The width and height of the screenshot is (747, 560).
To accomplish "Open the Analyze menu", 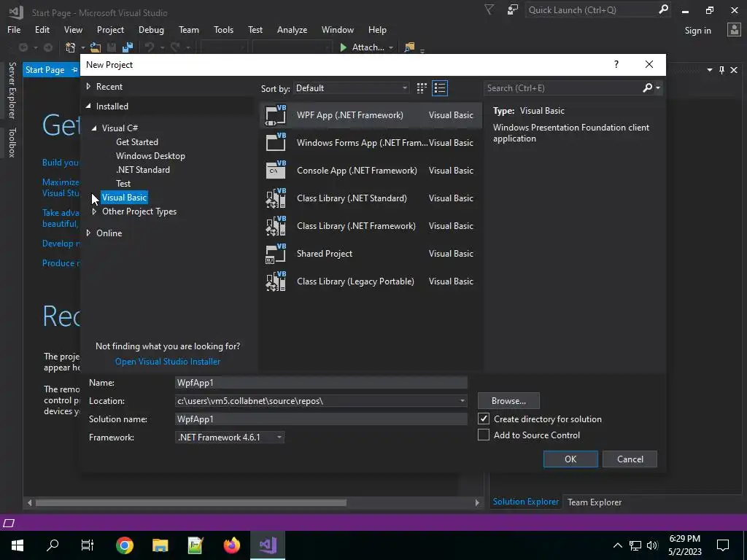I will [292, 29].
